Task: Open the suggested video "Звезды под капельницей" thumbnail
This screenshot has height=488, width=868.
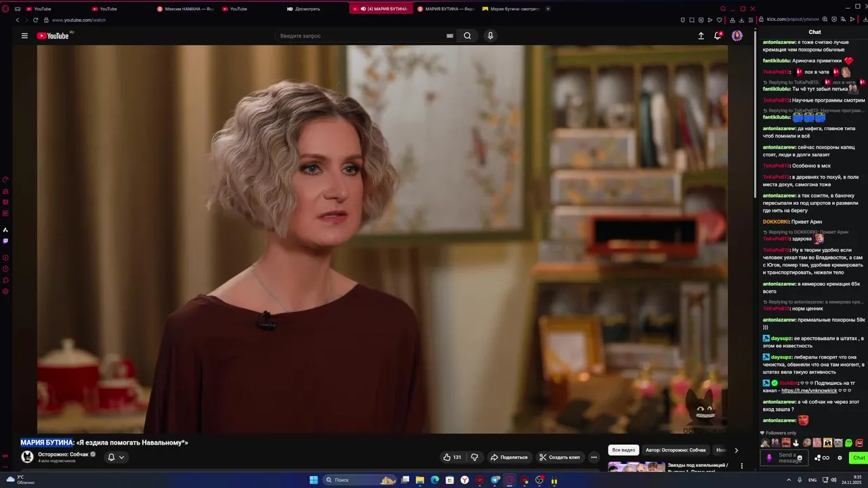Action: (636, 467)
